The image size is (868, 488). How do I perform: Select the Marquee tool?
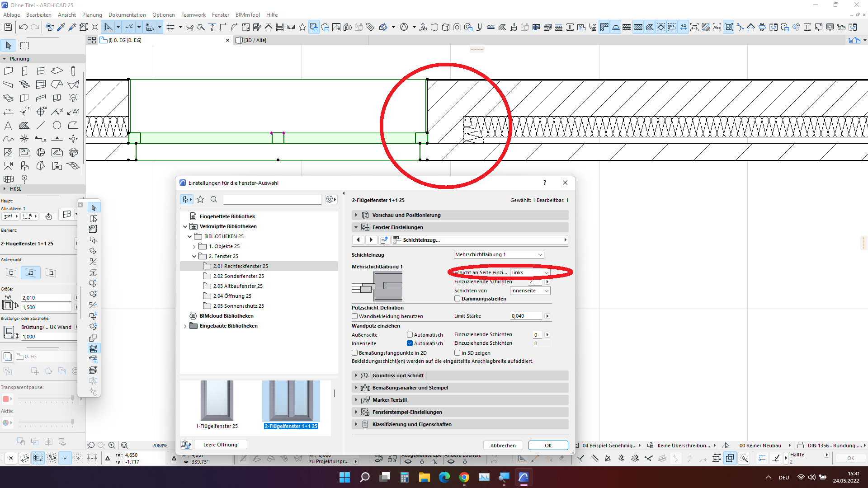(x=25, y=46)
